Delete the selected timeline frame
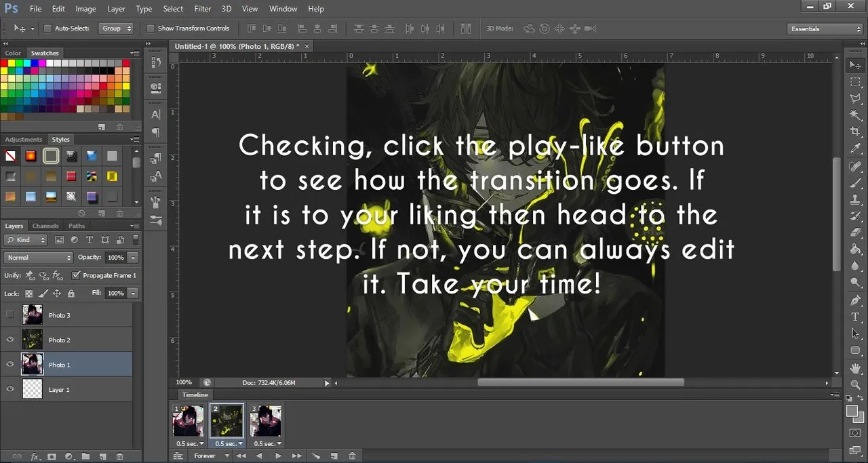868x463 pixels. (353, 456)
